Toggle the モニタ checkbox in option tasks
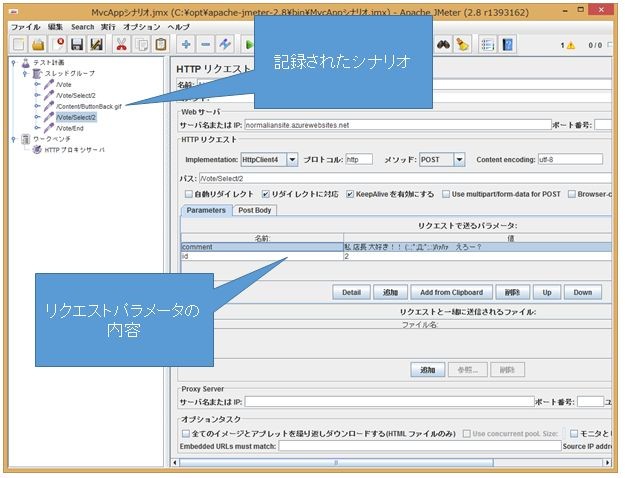The image size is (625, 478). 574,433
